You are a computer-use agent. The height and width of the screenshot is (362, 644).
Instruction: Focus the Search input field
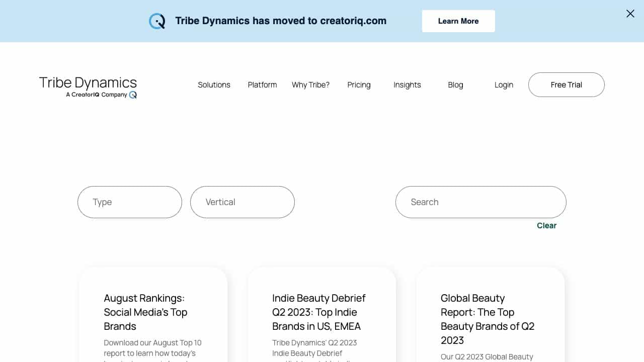point(481,202)
